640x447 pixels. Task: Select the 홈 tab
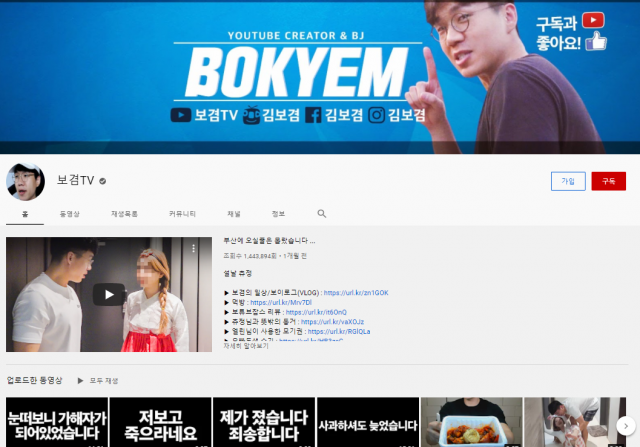pos(25,214)
